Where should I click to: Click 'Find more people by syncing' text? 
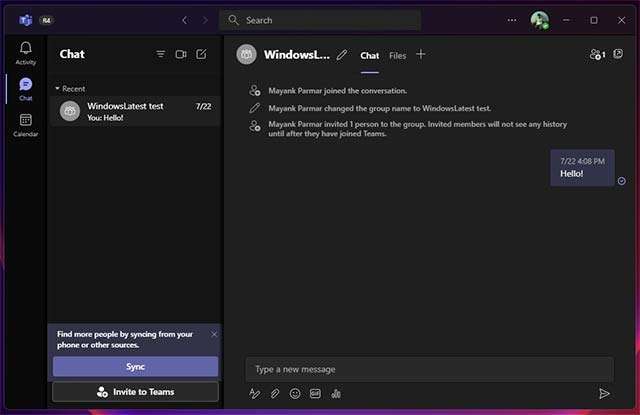(124, 340)
